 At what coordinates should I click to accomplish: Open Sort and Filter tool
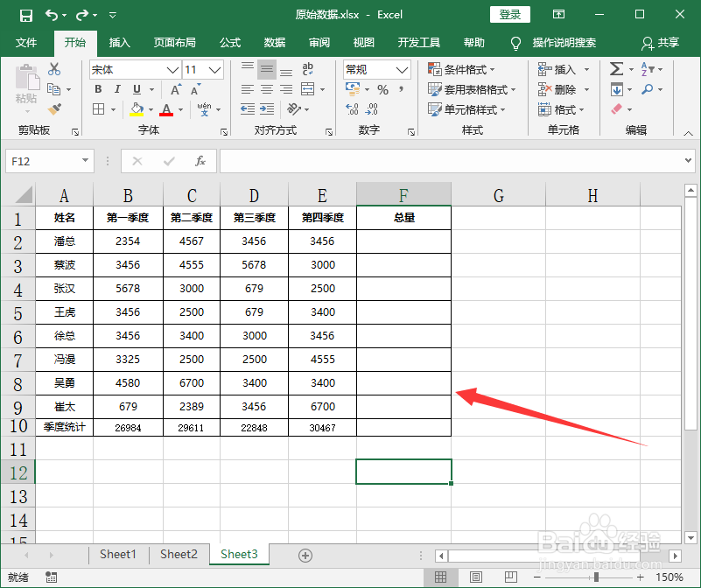click(x=648, y=69)
